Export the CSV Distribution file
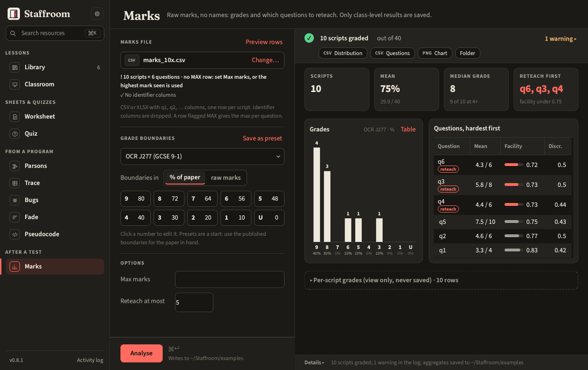The width and height of the screenshot is (588, 370). click(343, 53)
